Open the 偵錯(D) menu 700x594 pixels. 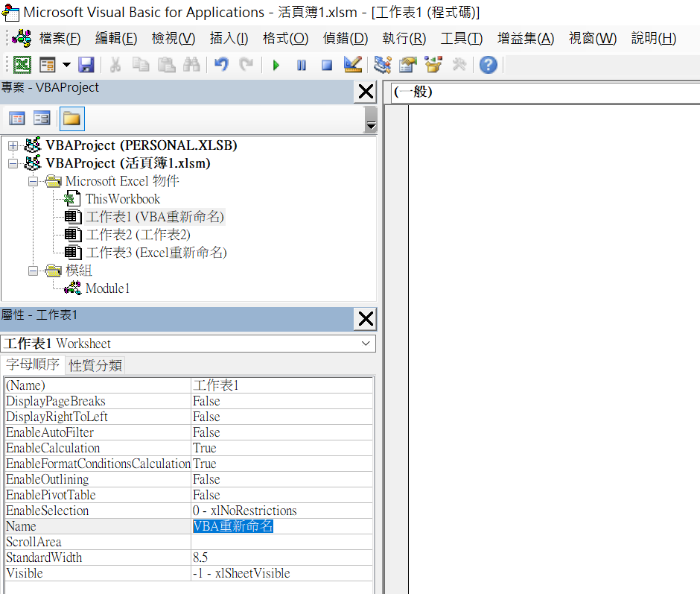tap(346, 39)
